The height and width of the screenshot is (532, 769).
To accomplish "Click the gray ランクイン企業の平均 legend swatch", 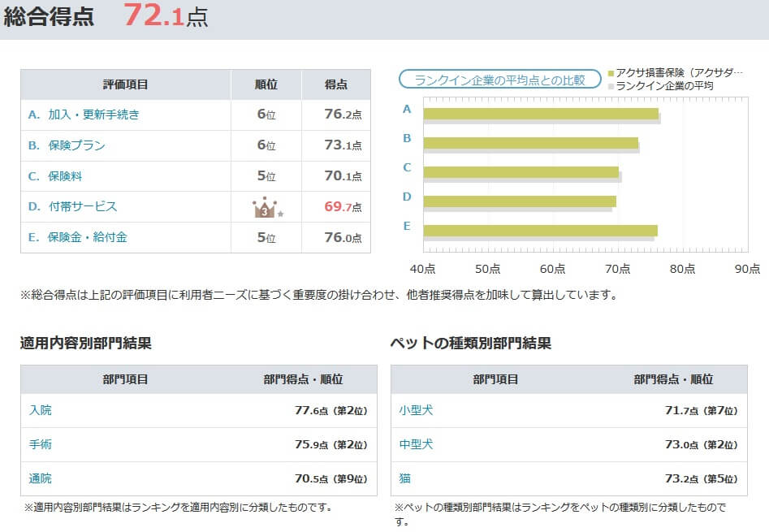I will (x=611, y=86).
